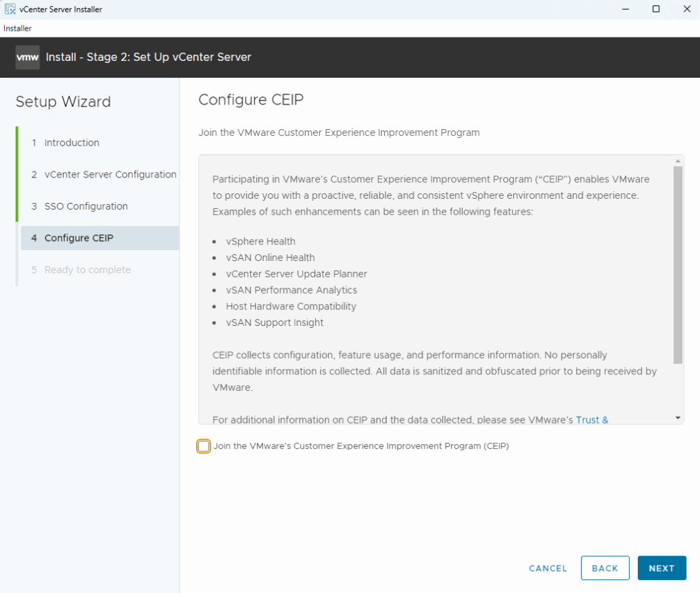Click 'vSAN Support Insight' text
700x593 pixels.
(x=275, y=322)
